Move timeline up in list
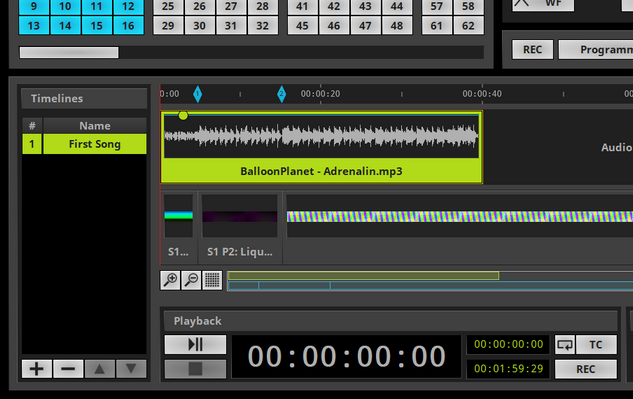Viewport: 633px width, 399px height. (100, 369)
